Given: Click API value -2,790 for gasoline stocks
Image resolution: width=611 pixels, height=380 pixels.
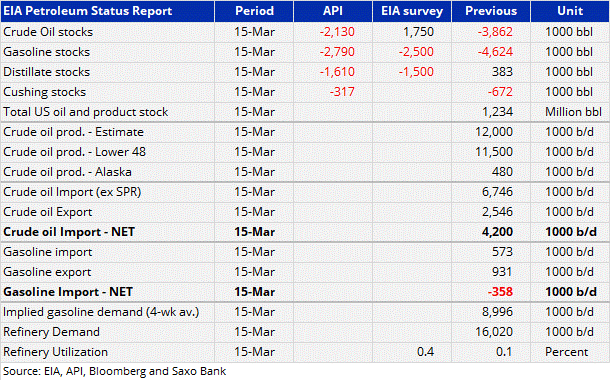Looking at the screenshot, I should pos(337,52).
